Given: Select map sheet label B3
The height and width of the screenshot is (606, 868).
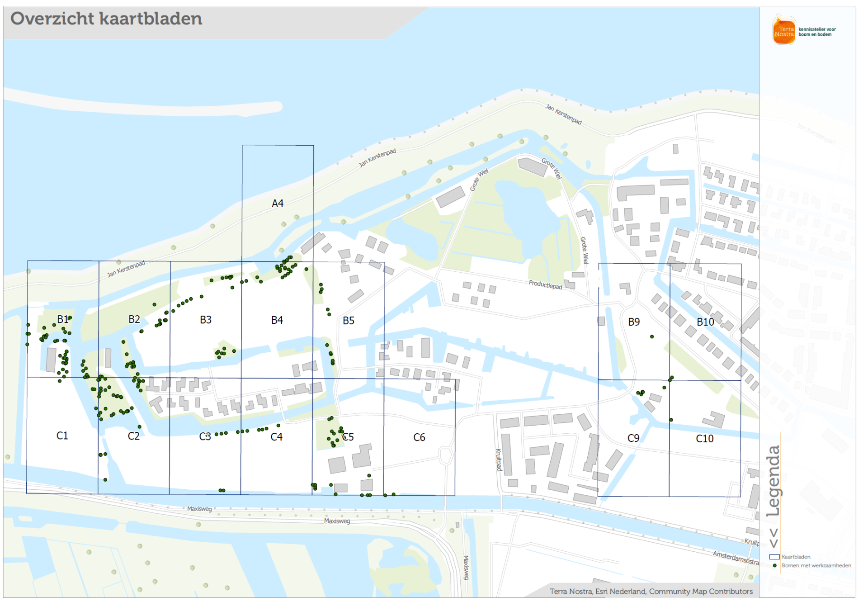Looking at the screenshot, I should pyautogui.click(x=206, y=320).
